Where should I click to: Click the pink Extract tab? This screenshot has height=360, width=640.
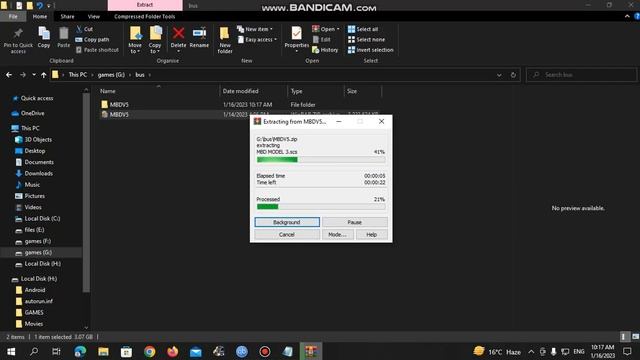click(x=145, y=5)
